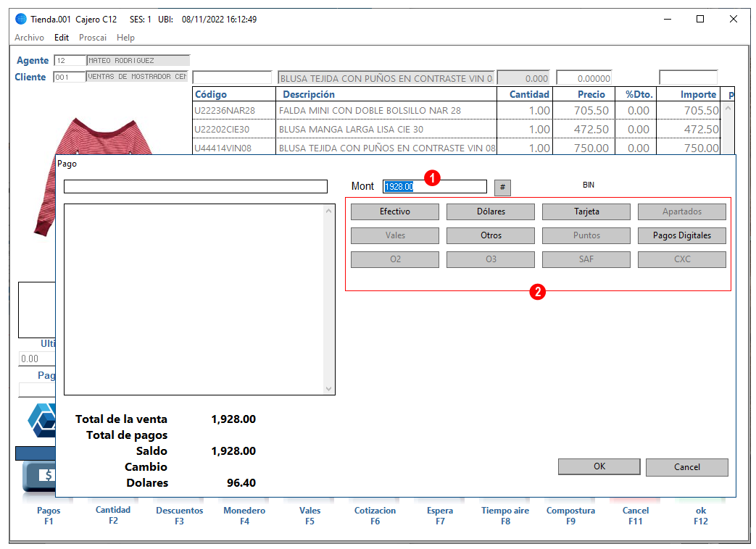Image resolution: width=756 pixels, height=549 pixels.
Task: Click the Apartados button
Action: click(x=682, y=211)
